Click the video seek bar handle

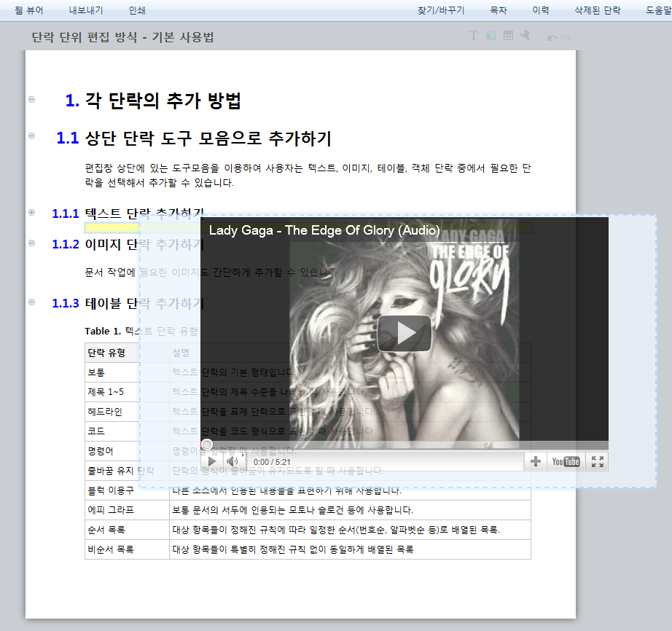(206, 444)
